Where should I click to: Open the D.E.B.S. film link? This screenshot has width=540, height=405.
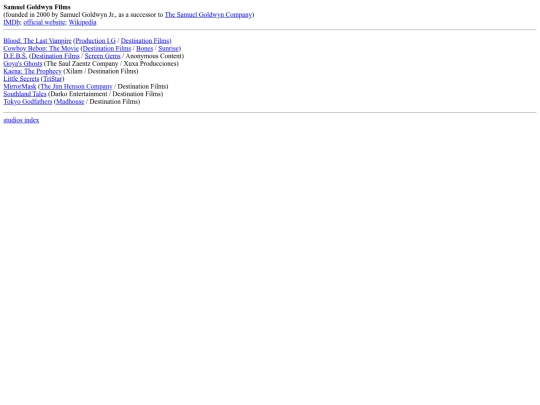click(15, 56)
